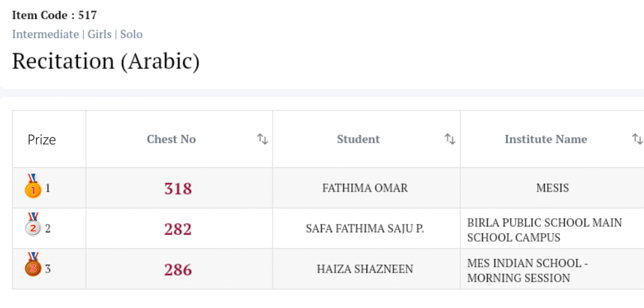Image resolution: width=644 pixels, height=308 pixels.
Task: Click the Prize column header
Action: point(42,140)
